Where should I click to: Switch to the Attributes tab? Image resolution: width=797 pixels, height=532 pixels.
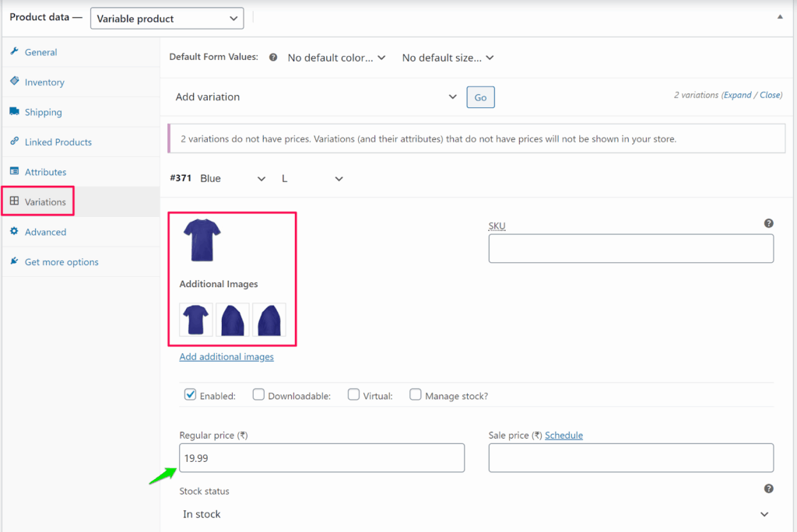pyautogui.click(x=45, y=172)
